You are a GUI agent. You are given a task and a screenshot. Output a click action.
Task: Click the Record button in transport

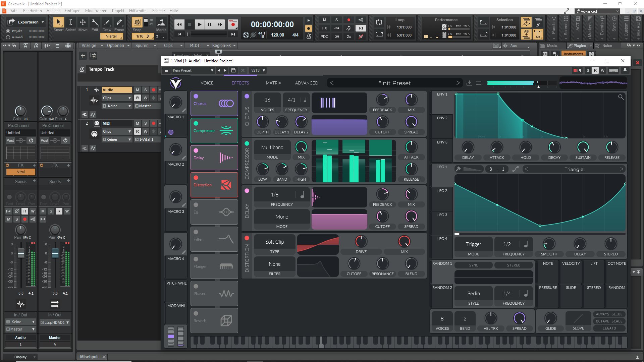(x=232, y=24)
